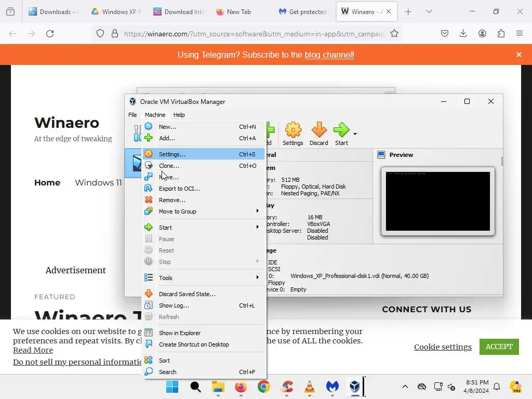Click the ACCEPT cookies button

coord(499,347)
